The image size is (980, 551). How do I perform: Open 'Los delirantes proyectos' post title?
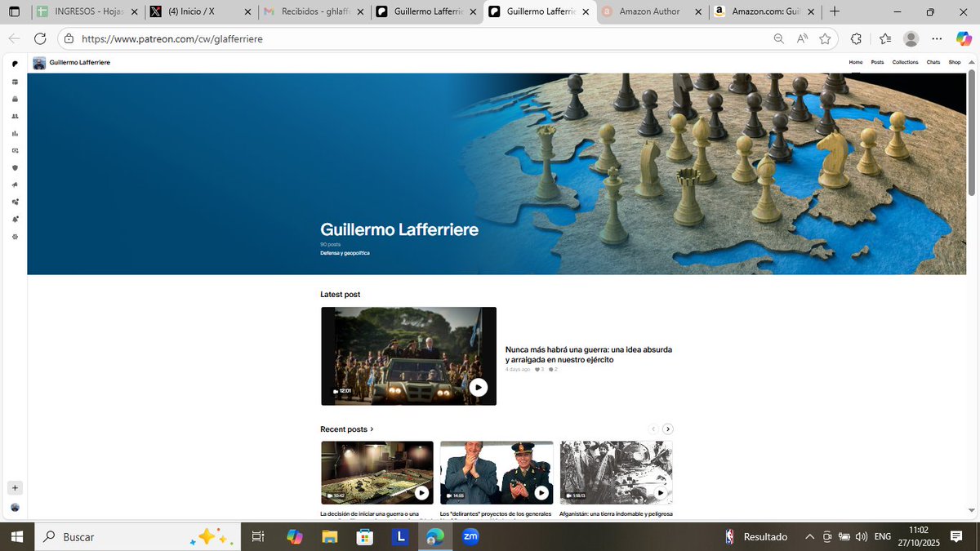(x=496, y=514)
